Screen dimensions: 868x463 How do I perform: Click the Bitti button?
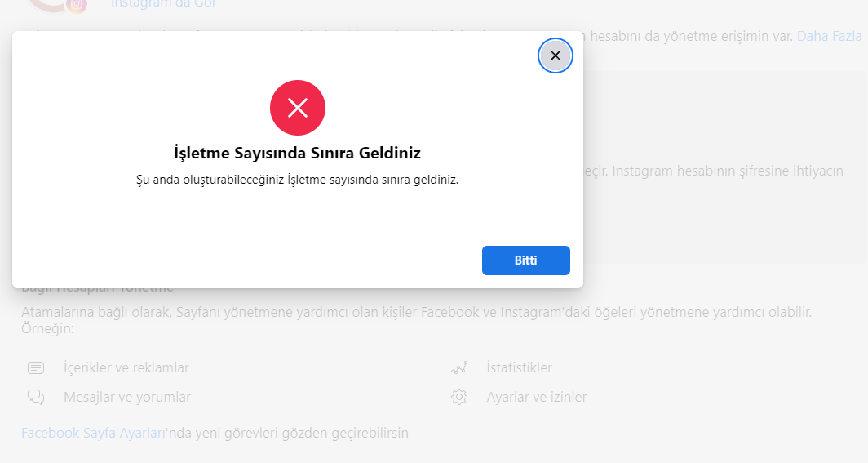click(526, 260)
